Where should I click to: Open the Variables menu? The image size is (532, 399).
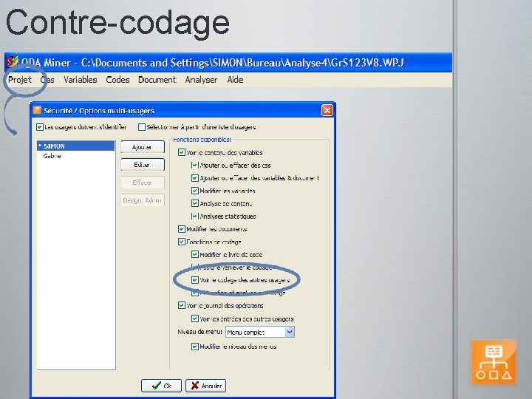pos(81,80)
